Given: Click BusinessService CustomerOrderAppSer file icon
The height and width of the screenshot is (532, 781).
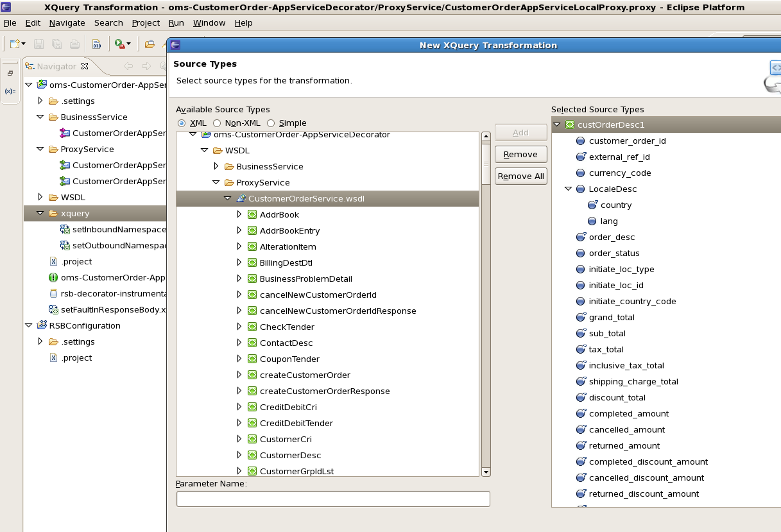Looking at the screenshot, I should pyautogui.click(x=65, y=133).
